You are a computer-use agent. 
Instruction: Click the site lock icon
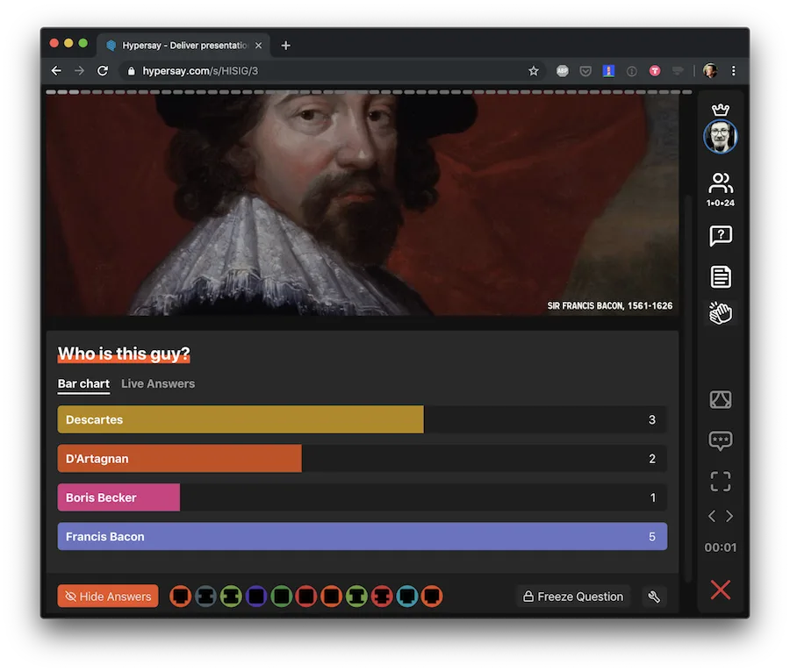[132, 71]
